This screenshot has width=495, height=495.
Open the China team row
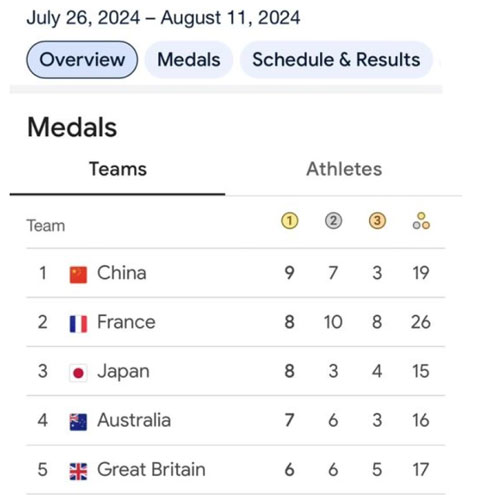tap(236, 273)
